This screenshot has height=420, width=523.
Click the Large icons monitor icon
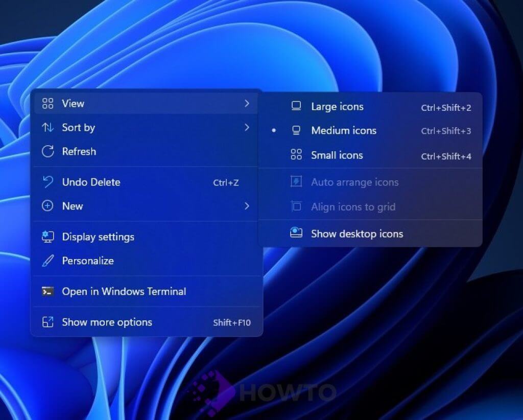(296, 106)
